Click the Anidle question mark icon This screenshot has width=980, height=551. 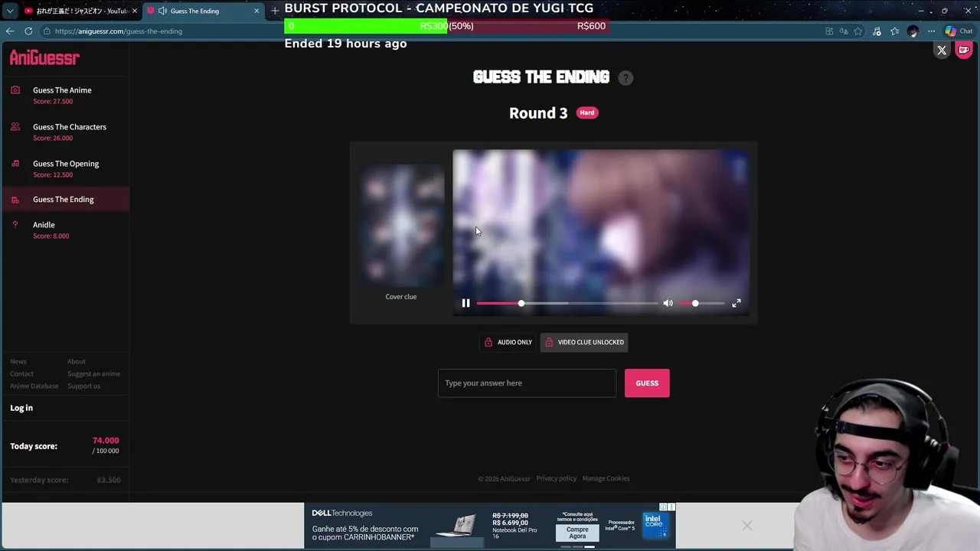pyautogui.click(x=15, y=225)
